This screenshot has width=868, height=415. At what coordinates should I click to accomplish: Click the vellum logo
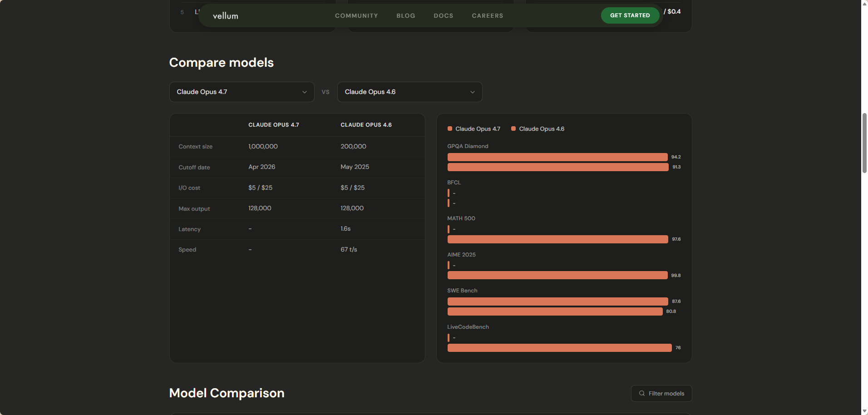click(225, 16)
